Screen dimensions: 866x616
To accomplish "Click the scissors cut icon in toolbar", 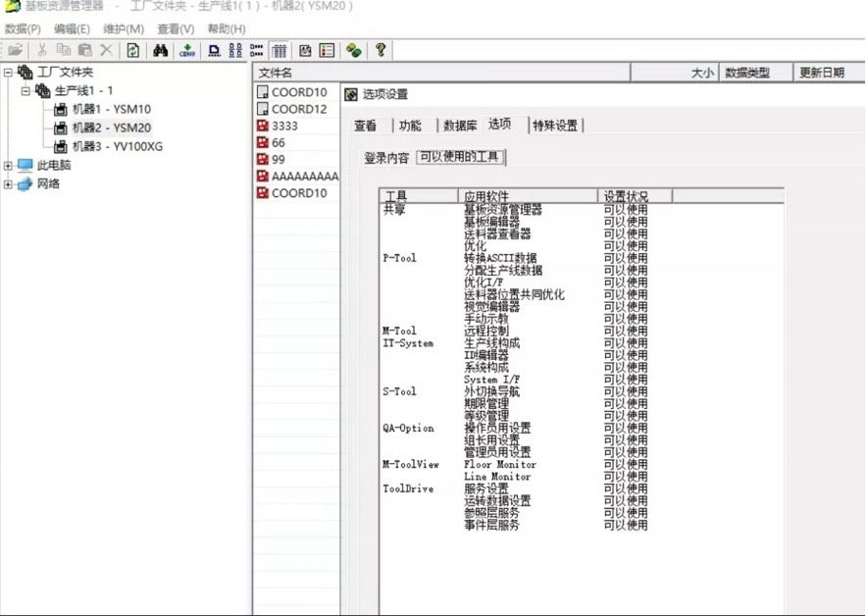I will pyautogui.click(x=42, y=50).
